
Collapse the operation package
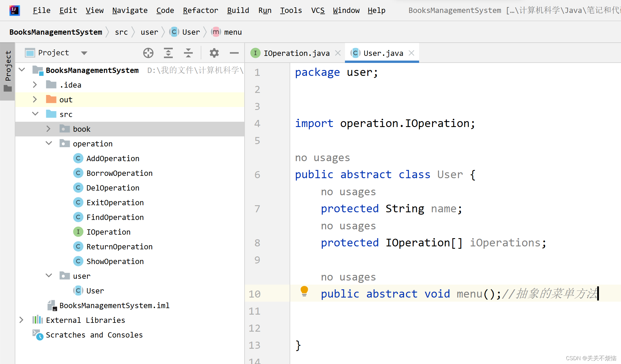tap(49, 143)
